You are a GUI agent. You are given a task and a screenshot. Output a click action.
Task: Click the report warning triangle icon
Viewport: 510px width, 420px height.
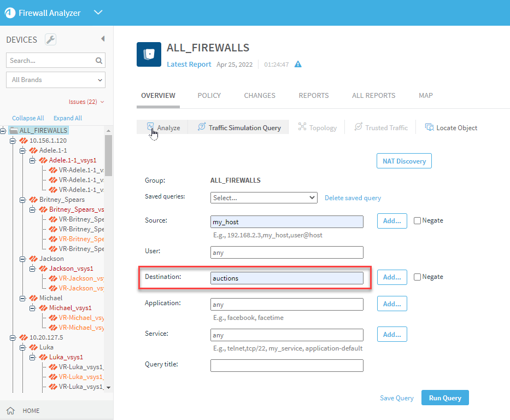tap(298, 65)
